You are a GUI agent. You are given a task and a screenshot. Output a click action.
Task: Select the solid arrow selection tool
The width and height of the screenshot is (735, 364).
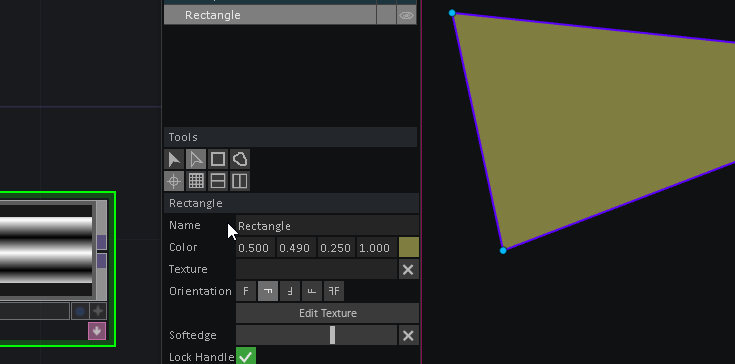tap(174, 159)
